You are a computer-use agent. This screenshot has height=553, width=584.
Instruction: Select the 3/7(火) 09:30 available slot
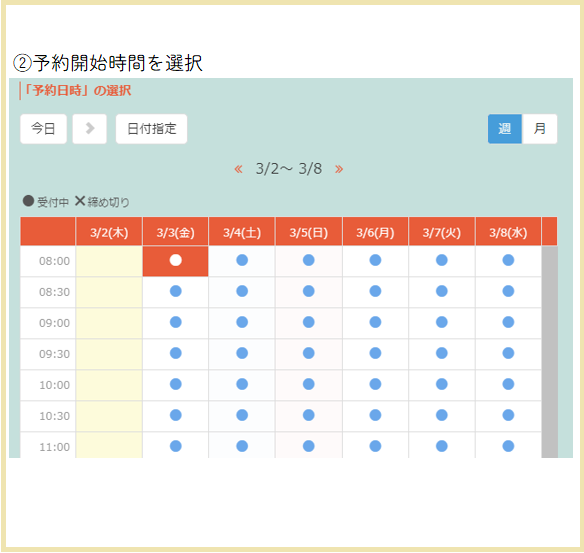pos(442,353)
